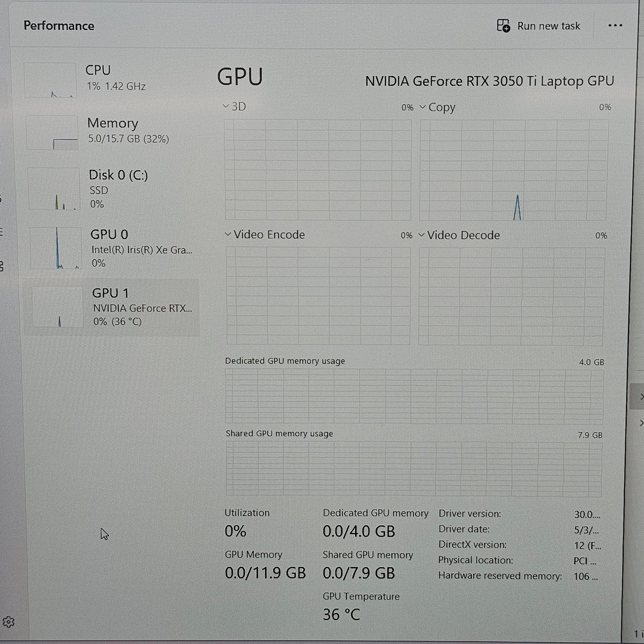Click the 36 °C GPU Temperature value
The image size is (644, 644).
[341, 614]
